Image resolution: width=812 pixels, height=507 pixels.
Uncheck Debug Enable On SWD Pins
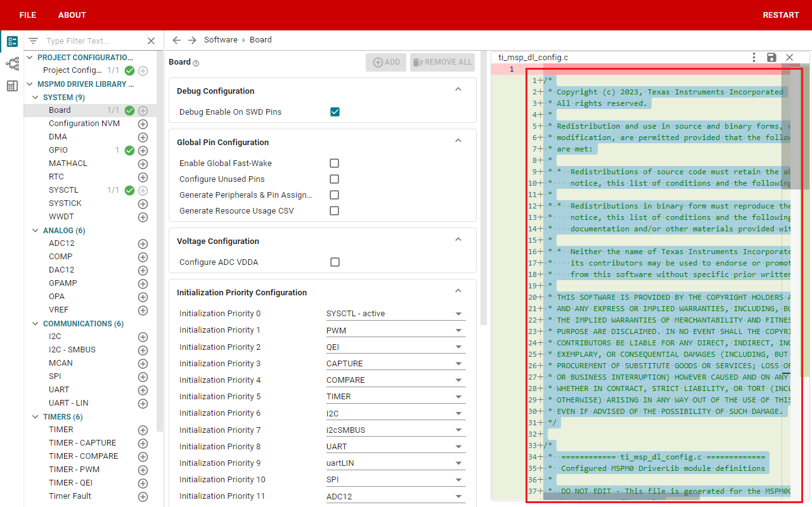coord(335,112)
